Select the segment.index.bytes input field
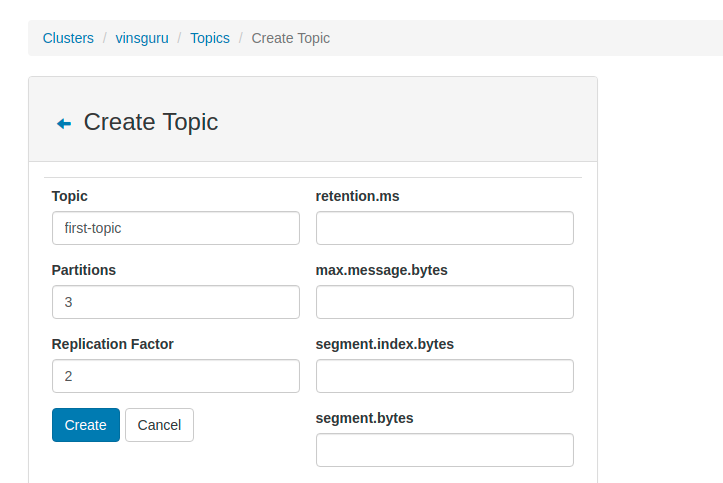The height and width of the screenshot is (483, 723). pos(444,376)
